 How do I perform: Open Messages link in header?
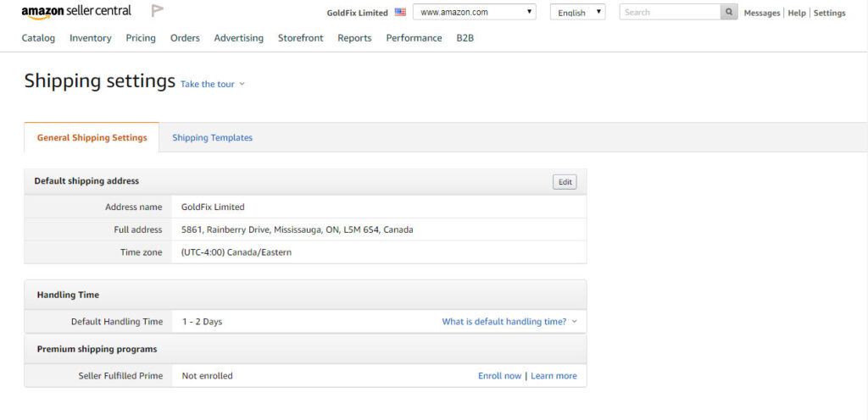[x=761, y=14]
